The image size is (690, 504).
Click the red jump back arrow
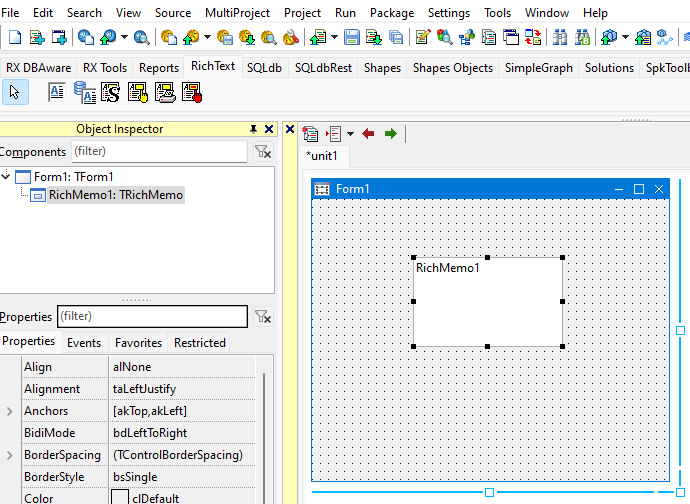[369, 133]
